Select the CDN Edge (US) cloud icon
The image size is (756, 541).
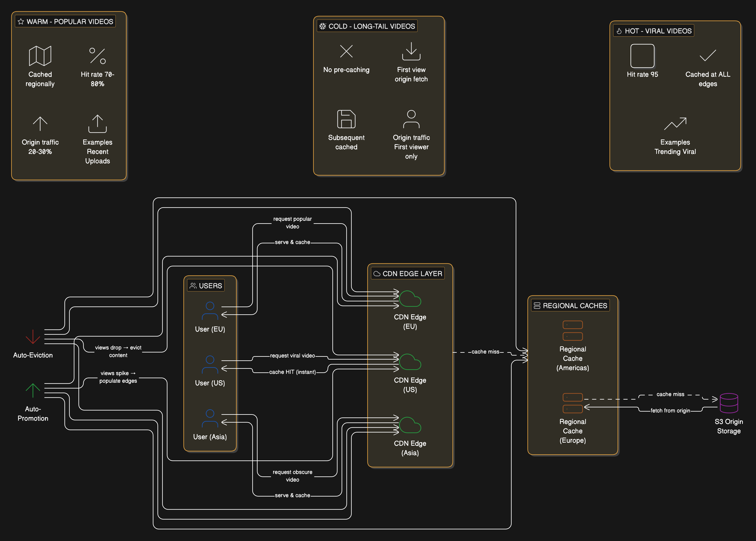[x=410, y=362]
